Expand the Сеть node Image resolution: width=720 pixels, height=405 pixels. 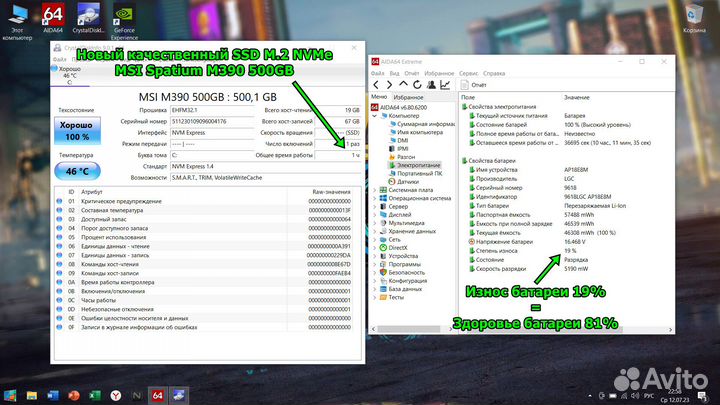374,240
